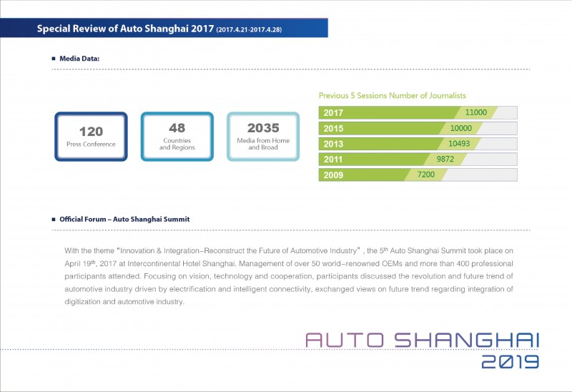The width and height of the screenshot is (572, 392).
Task: Click the '2019' logo year text
Action: pyautogui.click(x=510, y=362)
